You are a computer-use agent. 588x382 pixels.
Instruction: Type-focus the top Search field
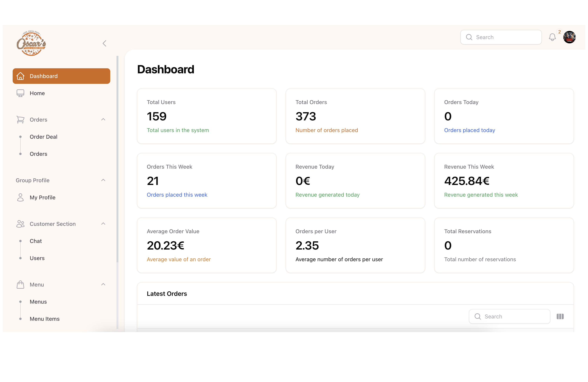[501, 37]
